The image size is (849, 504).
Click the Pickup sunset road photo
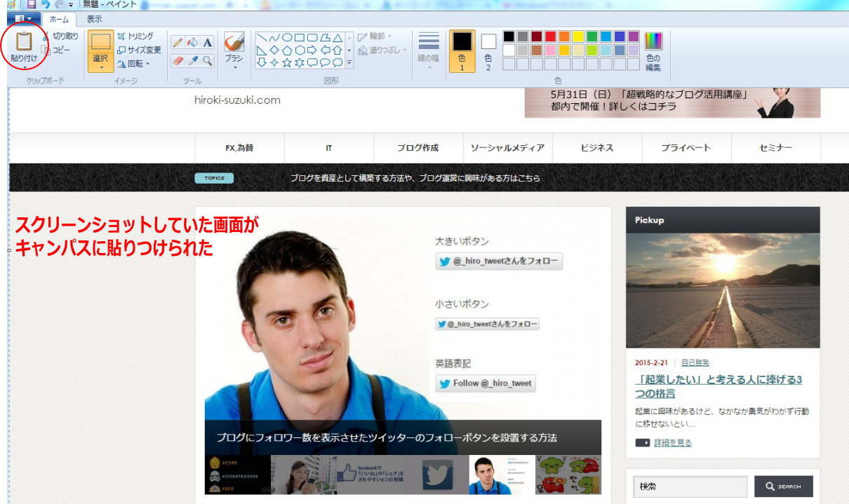click(x=723, y=291)
